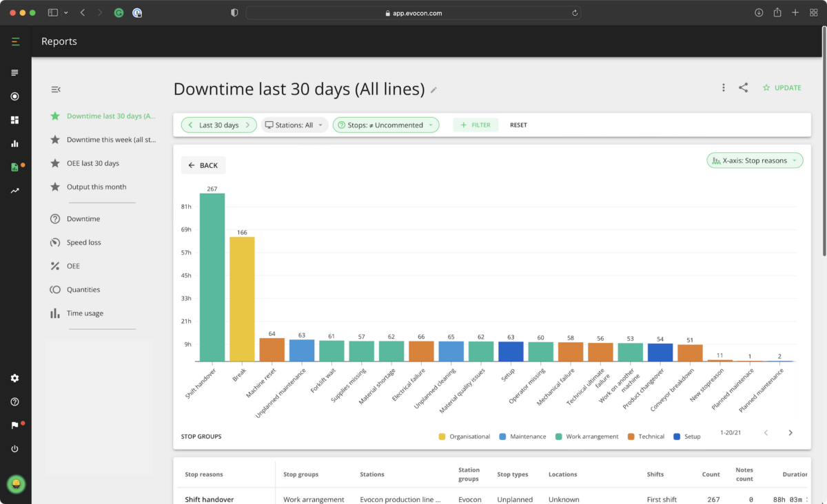Click the next page arrow beside 1-20/21
Image resolution: width=827 pixels, height=504 pixels.
click(x=790, y=432)
